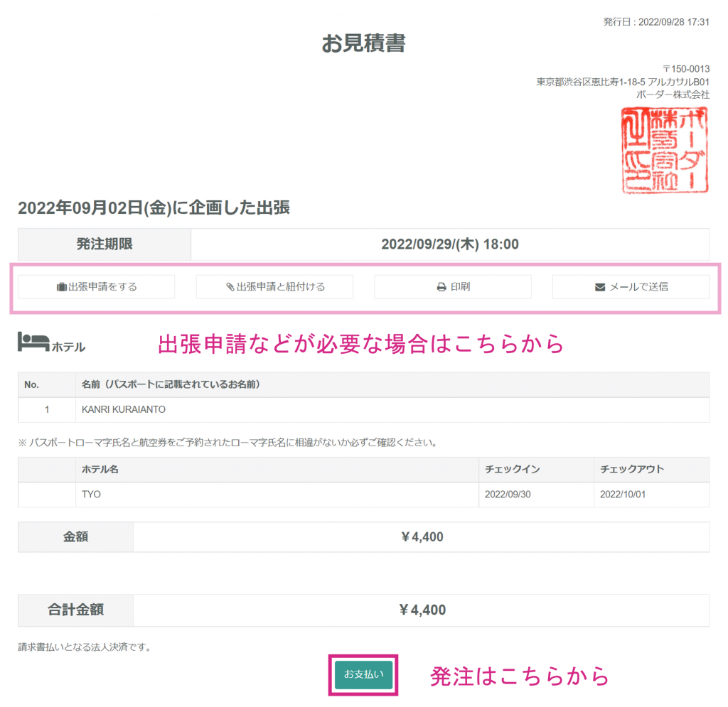Click the 金額 value ¥4,400

coord(422,537)
